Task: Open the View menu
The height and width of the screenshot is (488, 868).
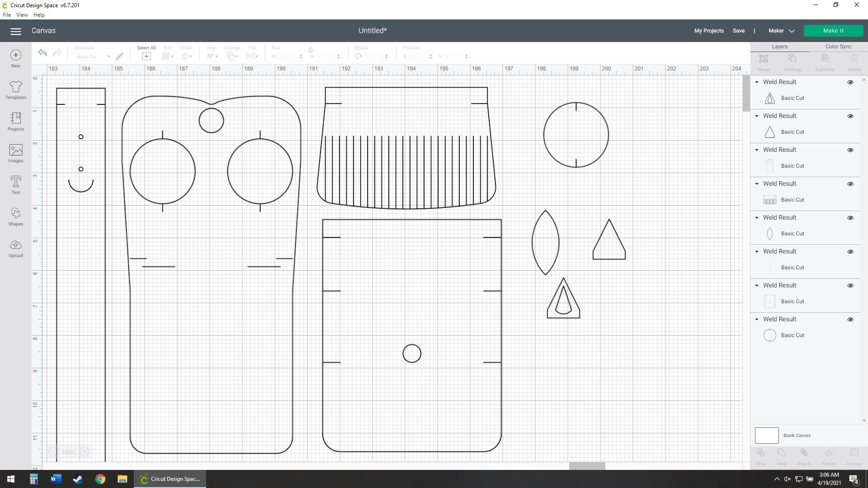Action: [x=22, y=14]
